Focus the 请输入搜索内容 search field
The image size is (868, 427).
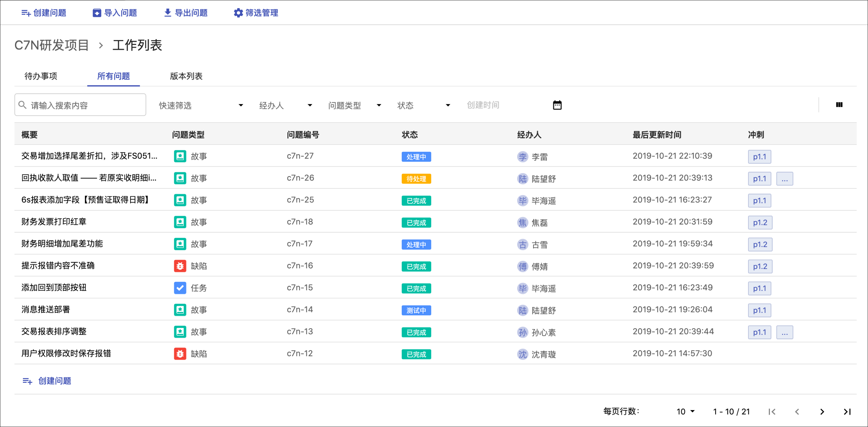tap(80, 105)
